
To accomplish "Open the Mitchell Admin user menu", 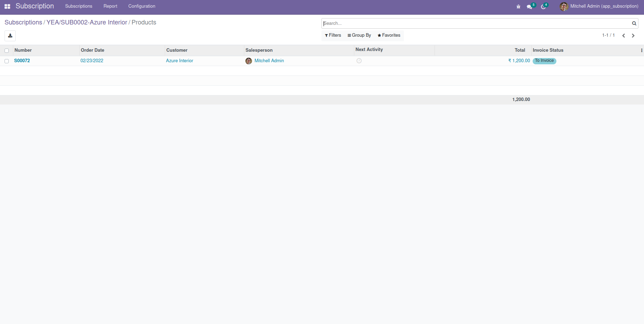I will [x=599, y=6].
